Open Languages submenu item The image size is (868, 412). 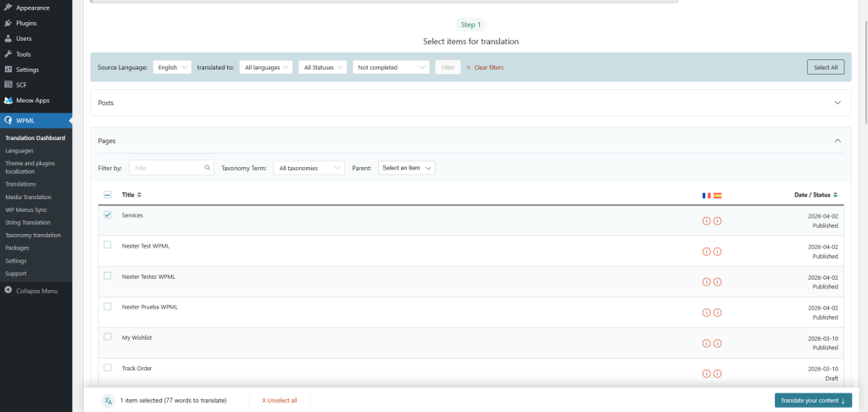pyautogui.click(x=19, y=151)
